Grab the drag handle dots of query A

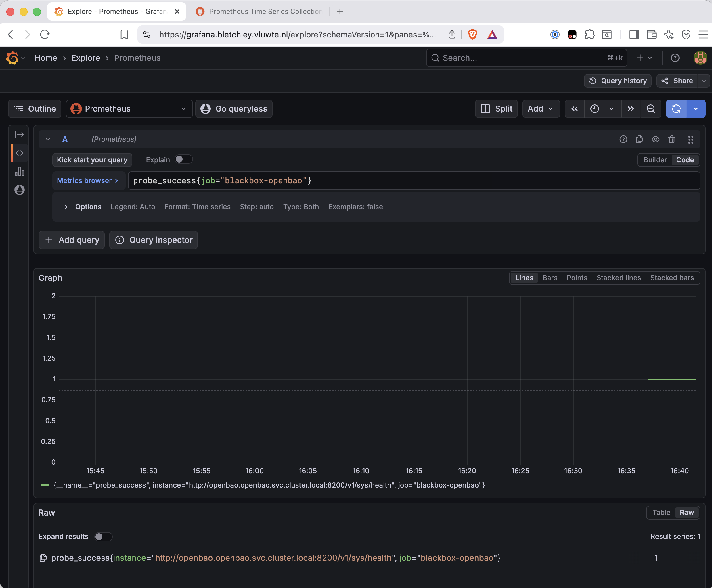(x=690, y=140)
